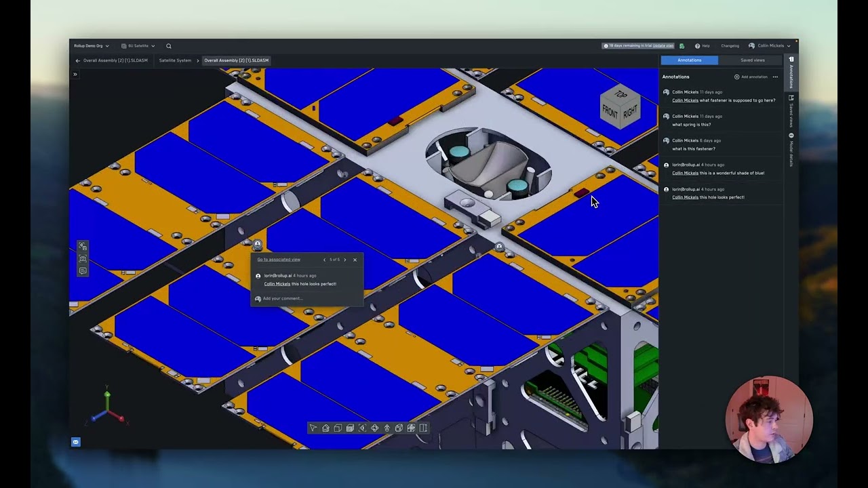Click the comment bubble tool on left
Image resolution: width=868 pixels, height=488 pixels.
(83, 270)
